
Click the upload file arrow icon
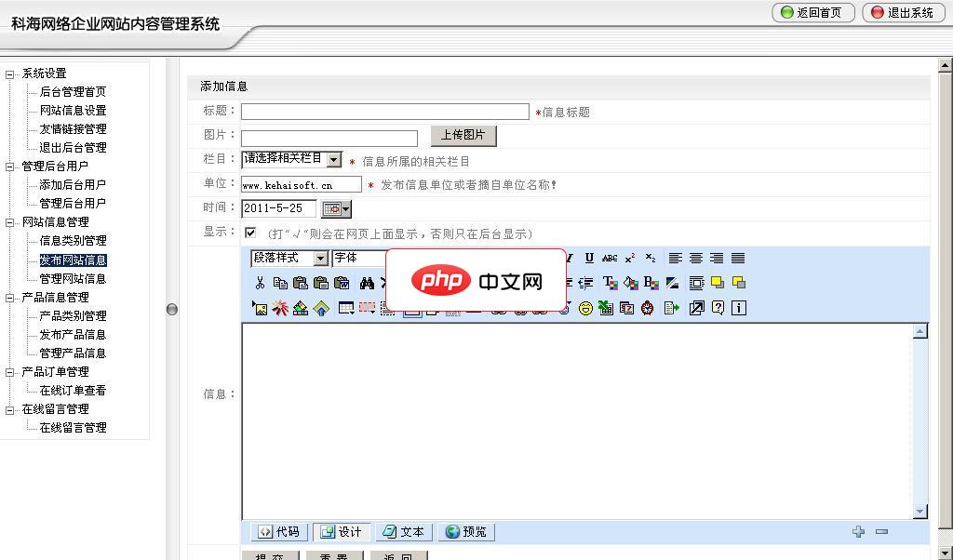321,308
